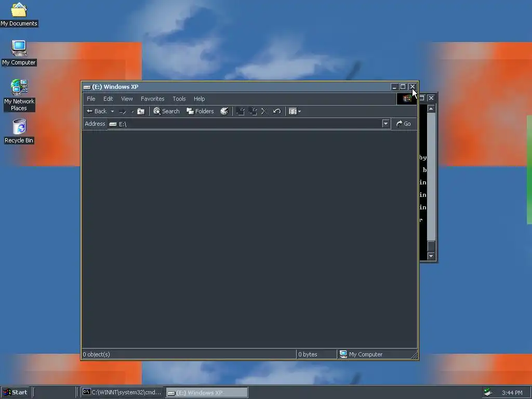Go back using the Back button
The height and width of the screenshot is (399, 532).
[97, 111]
